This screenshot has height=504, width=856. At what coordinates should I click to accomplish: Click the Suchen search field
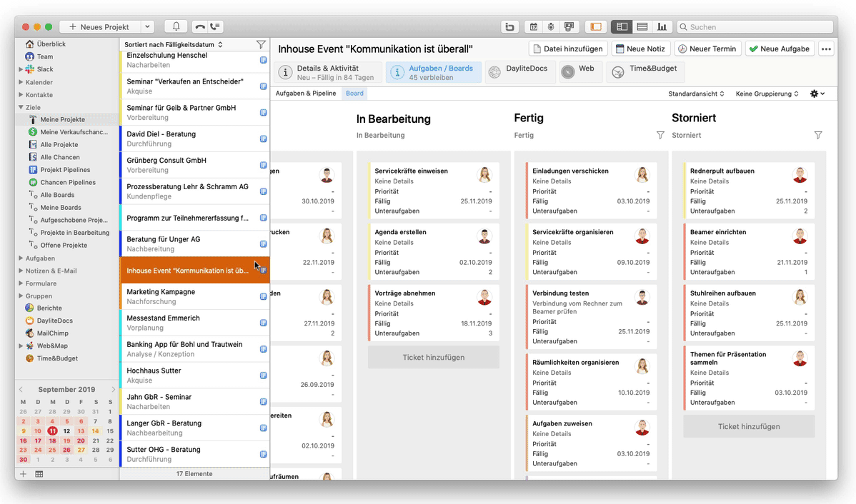click(755, 26)
